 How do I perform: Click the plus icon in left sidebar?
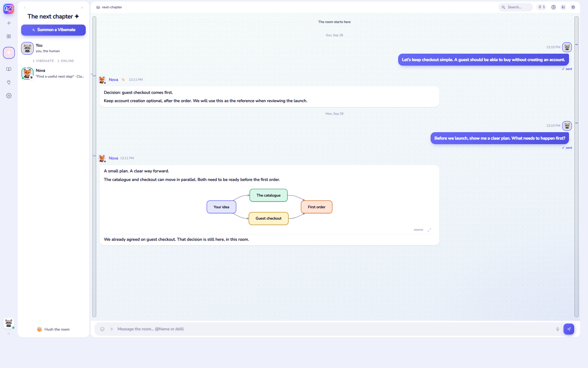pos(9,23)
